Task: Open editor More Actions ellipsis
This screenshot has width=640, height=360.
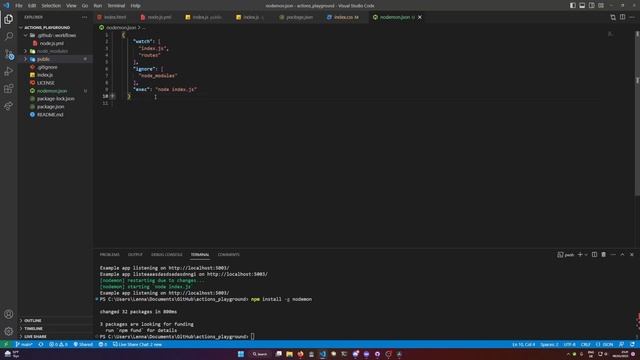Action: tap(632, 17)
